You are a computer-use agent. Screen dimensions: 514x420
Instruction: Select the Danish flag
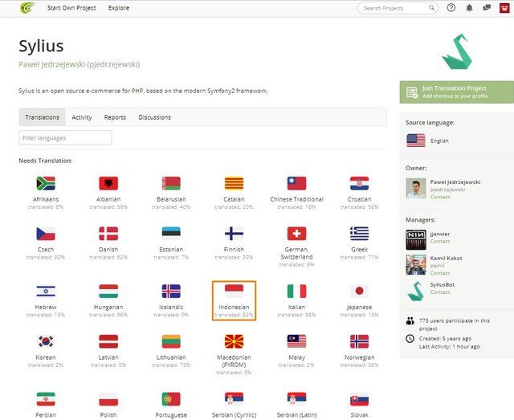pyautogui.click(x=108, y=234)
